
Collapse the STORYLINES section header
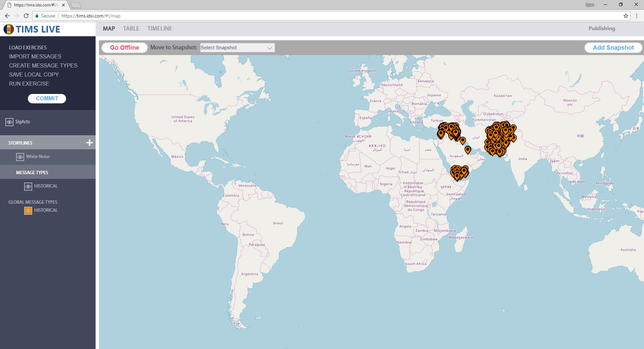point(20,143)
